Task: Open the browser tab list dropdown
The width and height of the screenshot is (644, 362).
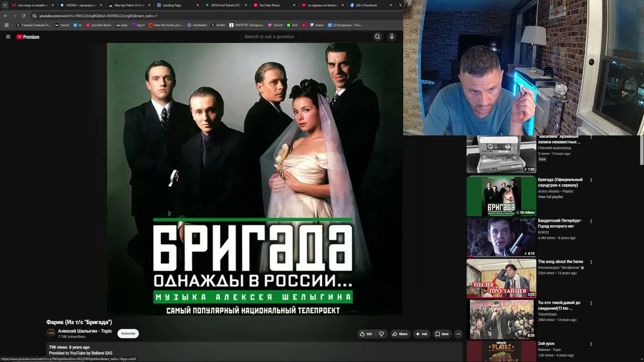Action: pos(6,5)
